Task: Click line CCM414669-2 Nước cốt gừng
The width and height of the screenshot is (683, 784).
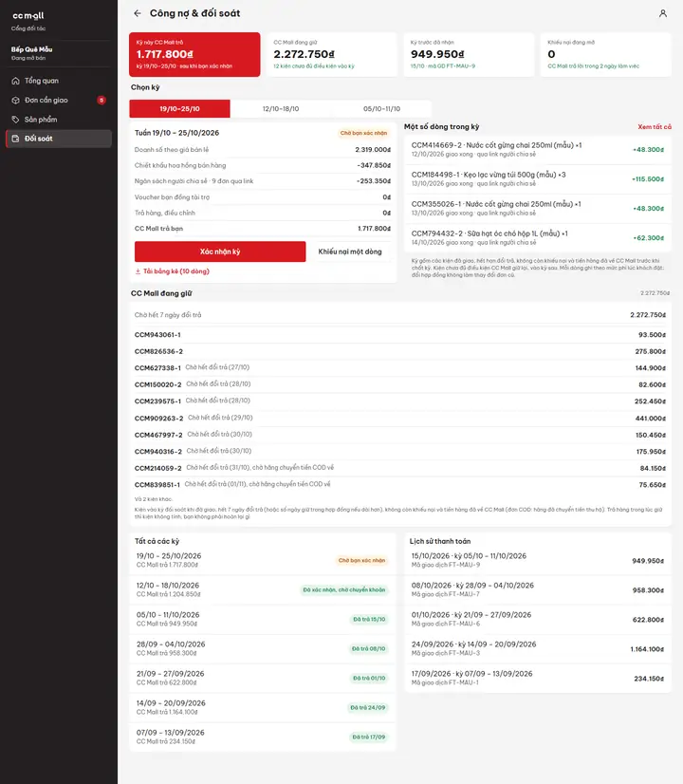Action: point(538,150)
